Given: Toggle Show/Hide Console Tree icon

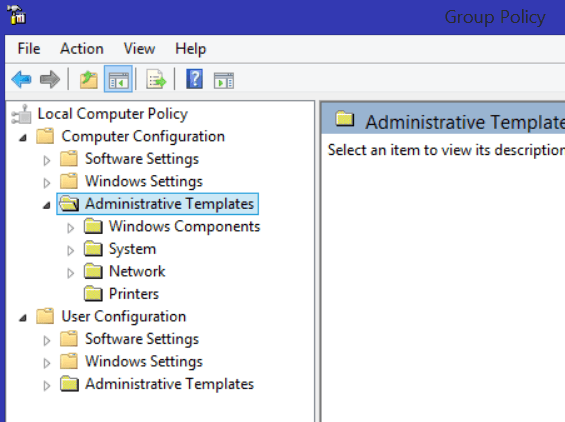Looking at the screenshot, I should point(118,79).
